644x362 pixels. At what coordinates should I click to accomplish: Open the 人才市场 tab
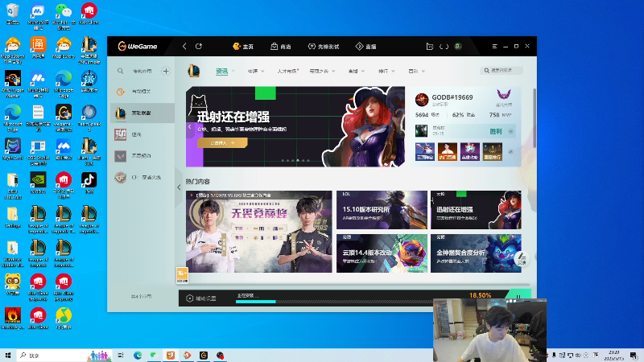tap(287, 72)
